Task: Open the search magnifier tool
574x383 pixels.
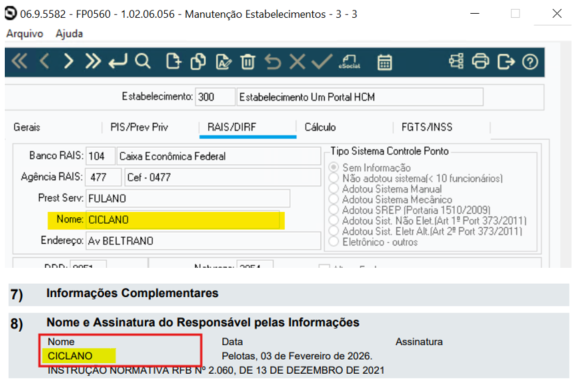Action: (x=142, y=61)
